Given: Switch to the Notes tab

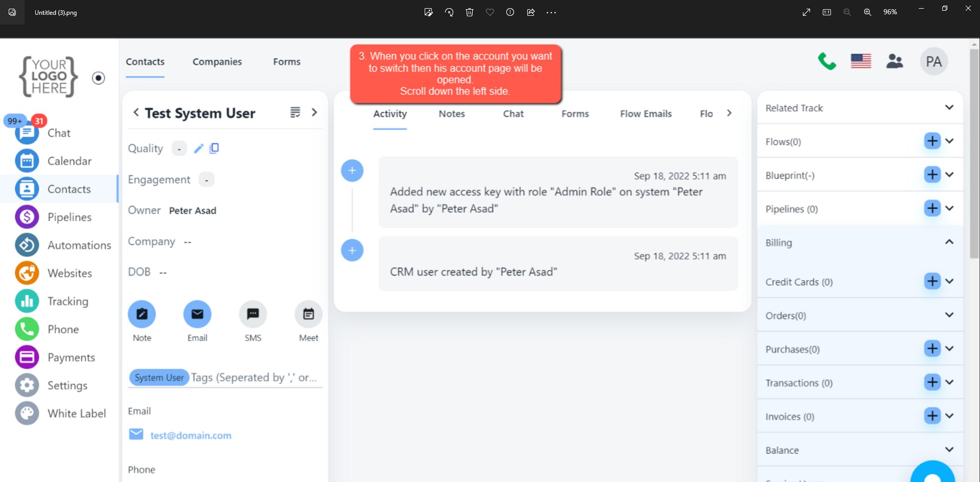Looking at the screenshot, I should (x=452, y=114).
